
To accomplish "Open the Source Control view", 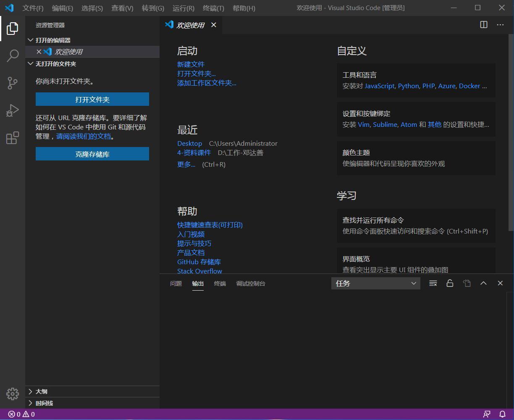I will pyautogui.click(x=13, y=83).
